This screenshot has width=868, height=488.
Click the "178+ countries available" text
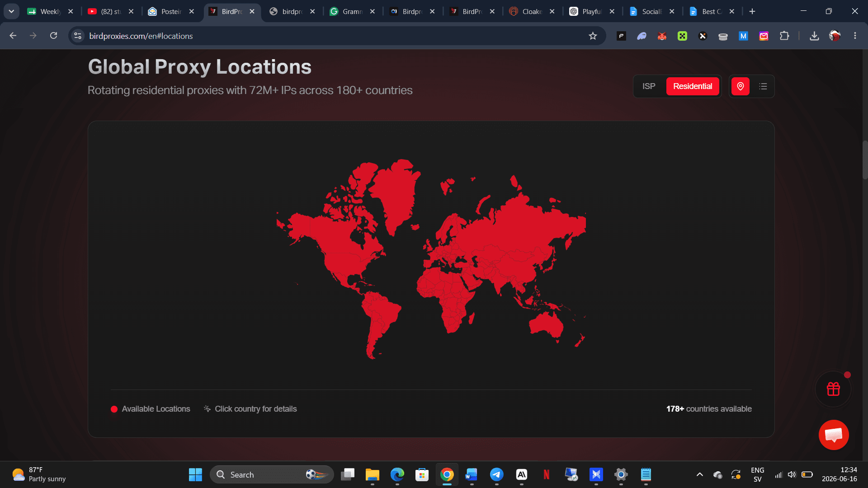709,409
